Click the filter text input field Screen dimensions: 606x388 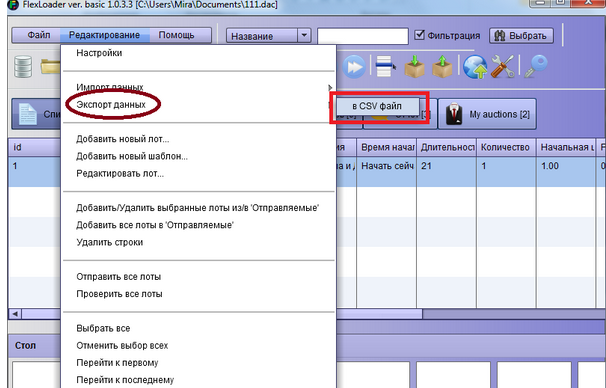(x=363, y=36)
